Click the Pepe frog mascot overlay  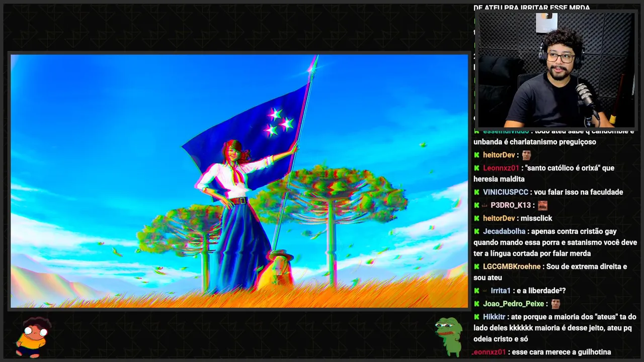[449, 336]
